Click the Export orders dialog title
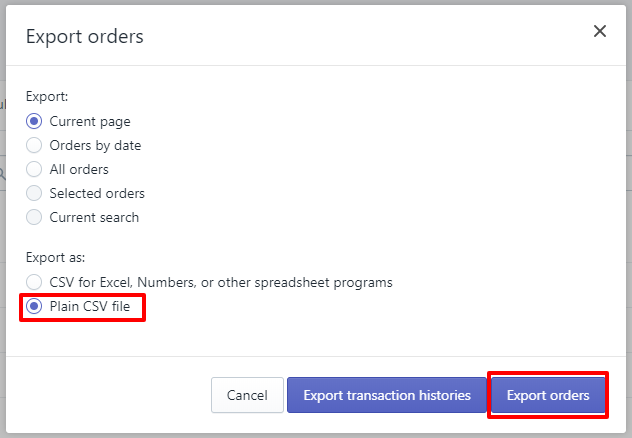Screen dimensions: 632x438 click(x=84, y=37)
